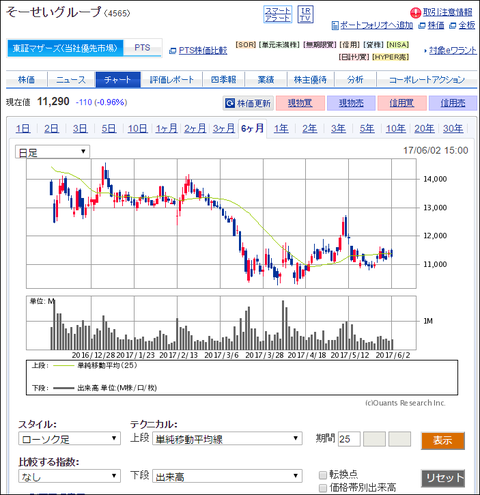The width and height of the screenshot is (480, 495).
Task: Select 1年 chart period
Action: (x=281, y=129)
